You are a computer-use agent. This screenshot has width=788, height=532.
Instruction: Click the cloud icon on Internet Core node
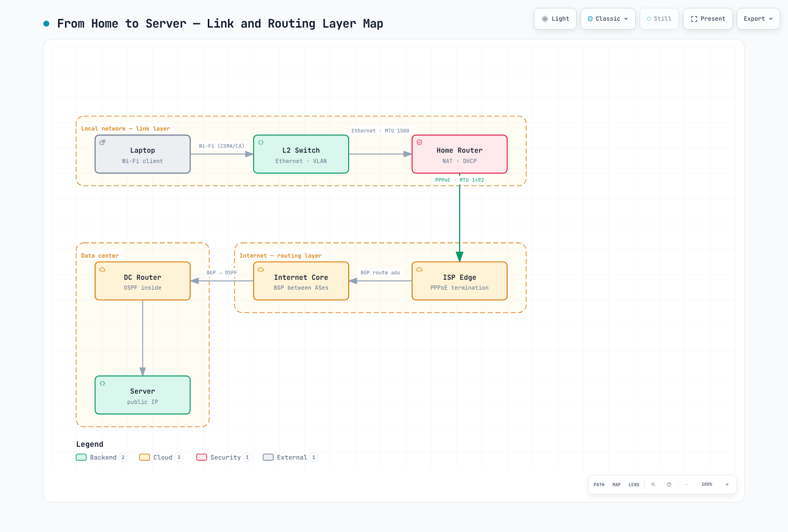pos(261,269)
